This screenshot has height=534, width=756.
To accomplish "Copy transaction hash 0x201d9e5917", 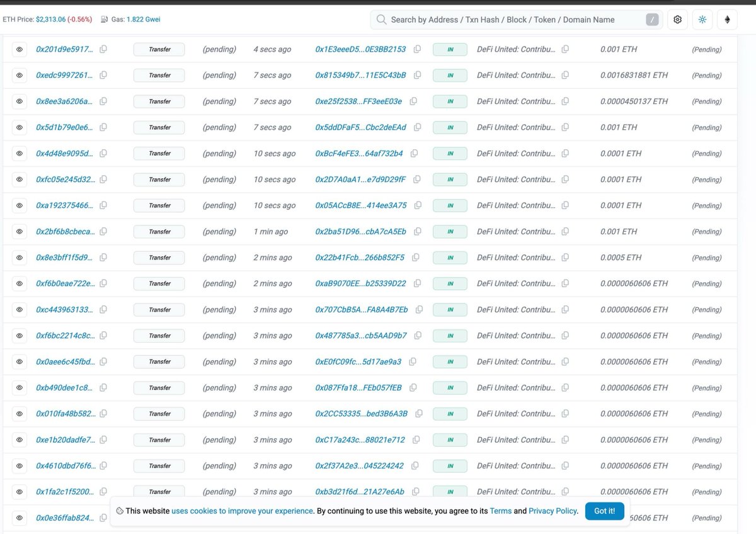I will pyautogui.click(x=103, y=49).
